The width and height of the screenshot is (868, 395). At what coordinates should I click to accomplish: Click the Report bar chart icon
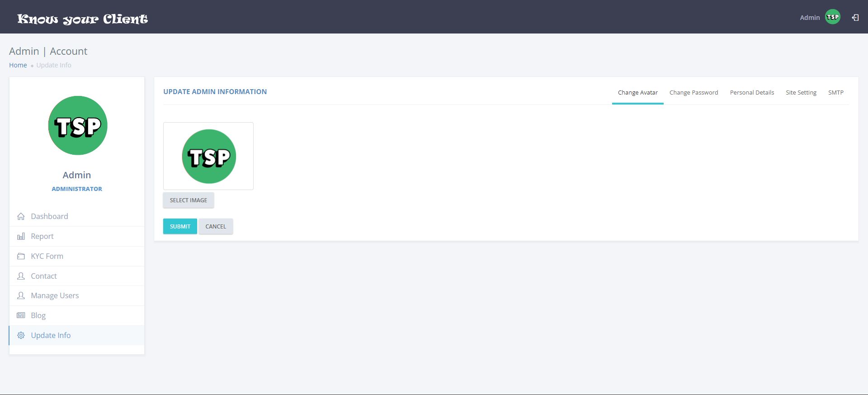click(x=21, y=236)
